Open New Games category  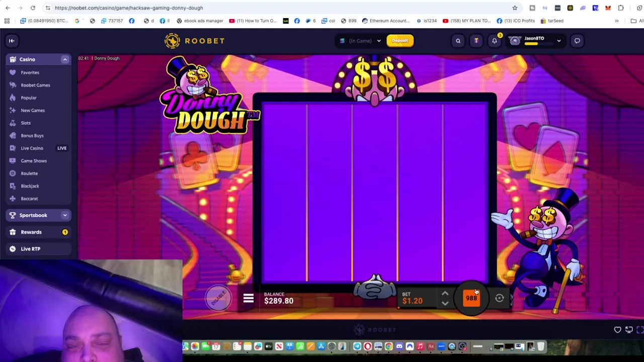click(x=33, y=110)
